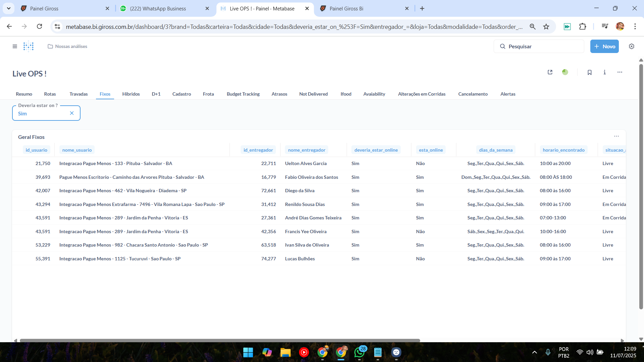Image resolution: width=644 pixels, height=362 pixels.
Task: Click site information icon in address bar
Action: click(x=57, y=27)
